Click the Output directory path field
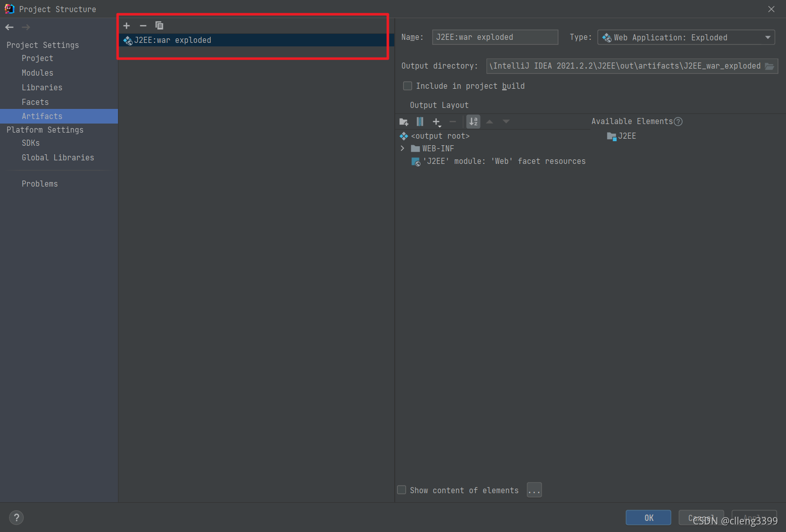The height and width of the screenshot is (532, 786). click(624, 66)
